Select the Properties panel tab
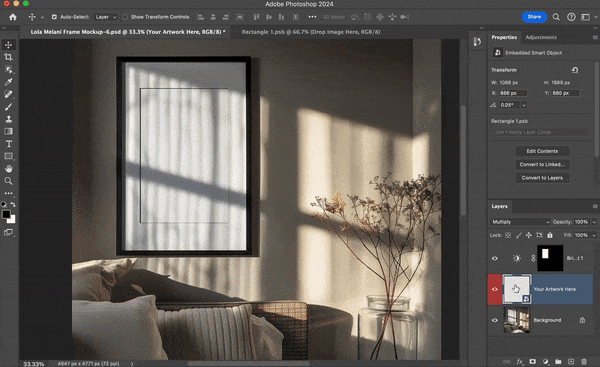Screen dimensions: 600x367 pyautogui.click(x=504, y=37)
